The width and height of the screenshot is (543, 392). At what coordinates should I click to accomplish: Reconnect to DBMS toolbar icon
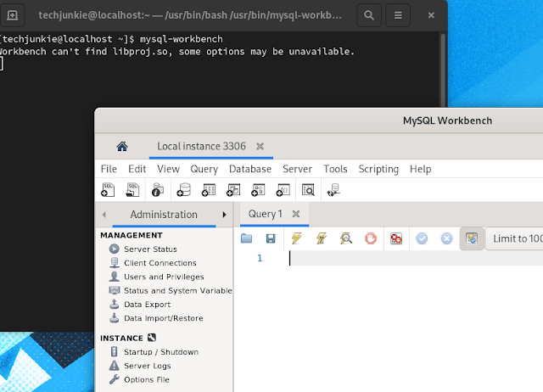coord(333,190)
